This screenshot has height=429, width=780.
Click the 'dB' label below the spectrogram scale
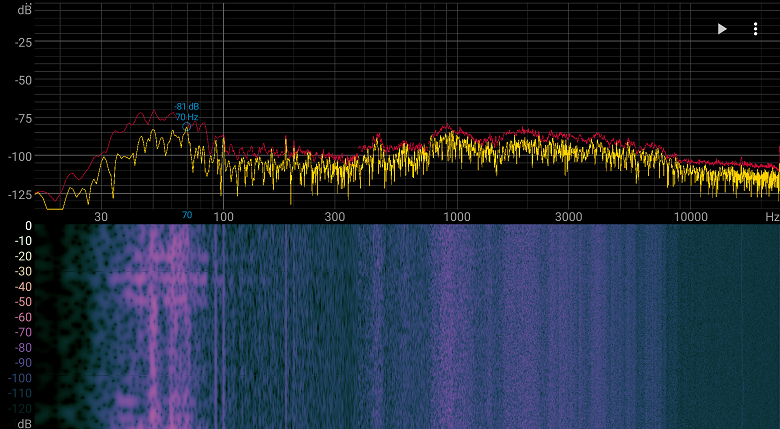pos(25,424)
